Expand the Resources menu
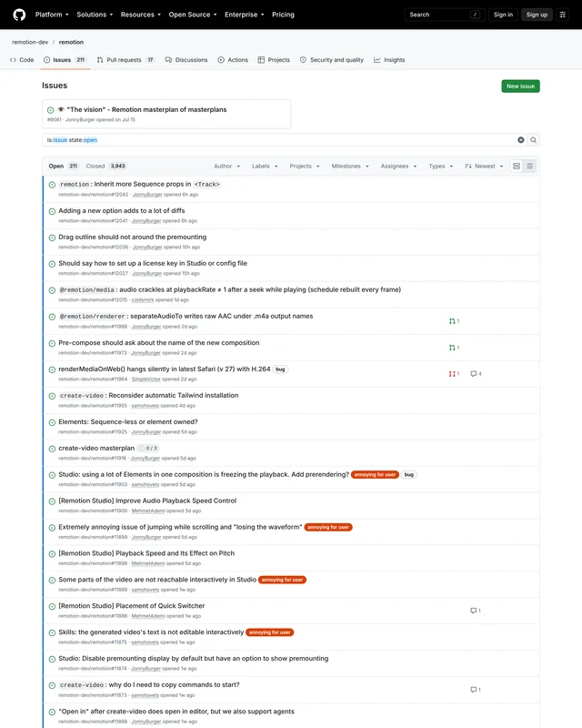Viewport: 582px width, 728px height. pyautogui.click(x=141, y=15)
